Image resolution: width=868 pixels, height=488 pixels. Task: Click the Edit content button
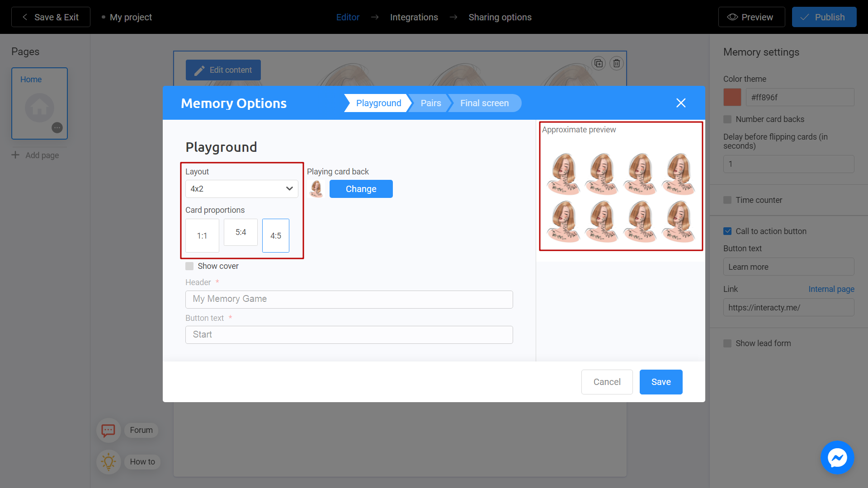223,70
